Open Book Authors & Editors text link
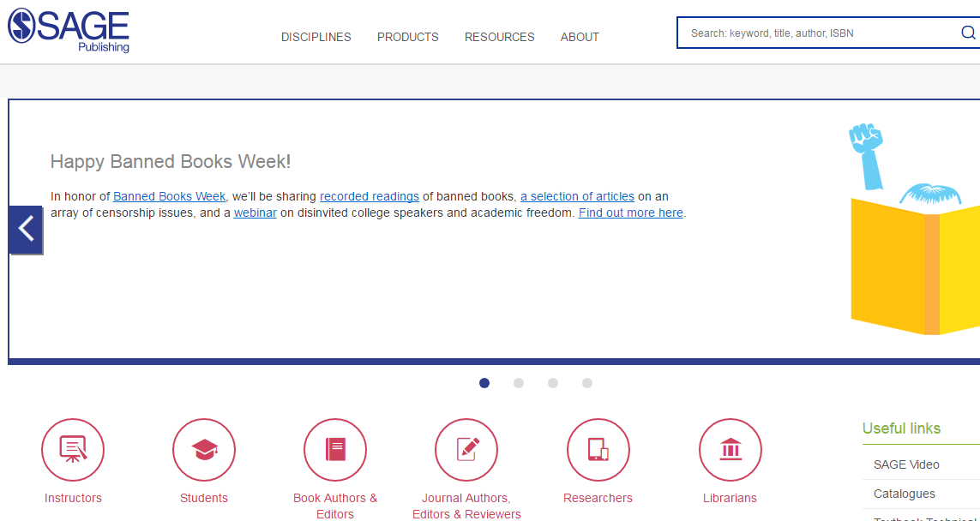The height and width of the screenshot is (521, 980). 335,506
